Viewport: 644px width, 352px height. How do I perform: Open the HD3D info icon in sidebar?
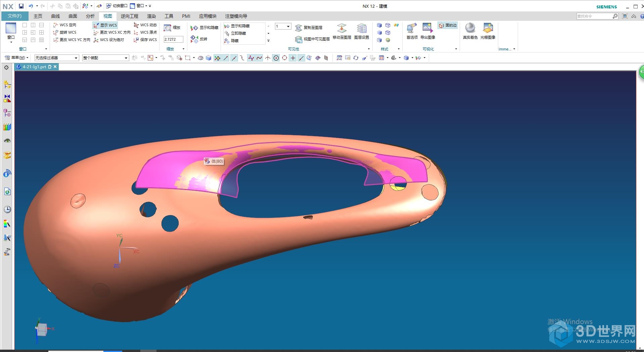7,173
